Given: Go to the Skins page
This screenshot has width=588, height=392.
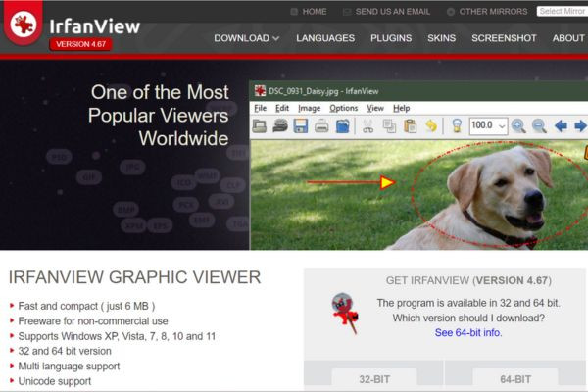Looking at the screenshot, I should 441,38.
